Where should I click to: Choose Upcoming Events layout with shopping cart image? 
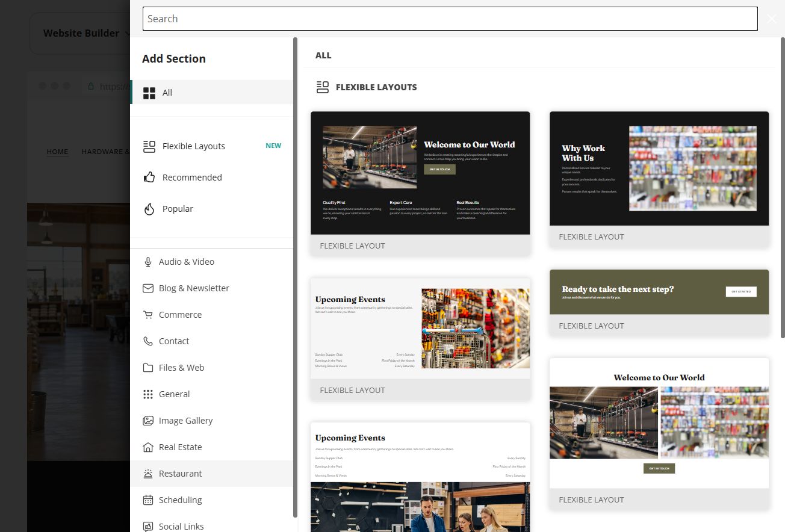420,339
